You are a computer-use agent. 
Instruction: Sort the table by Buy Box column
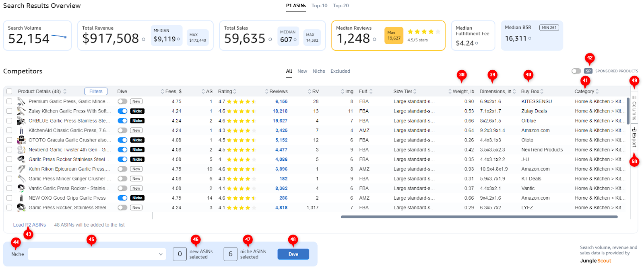tap(533, 92)
